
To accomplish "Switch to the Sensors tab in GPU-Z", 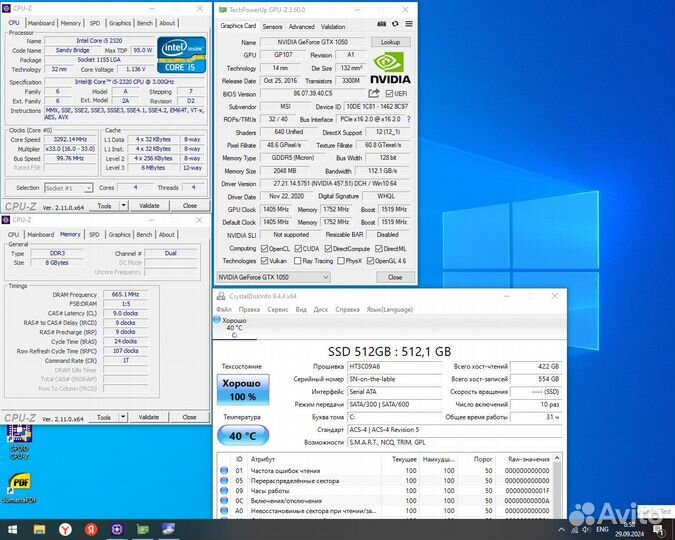I will 273,27.
